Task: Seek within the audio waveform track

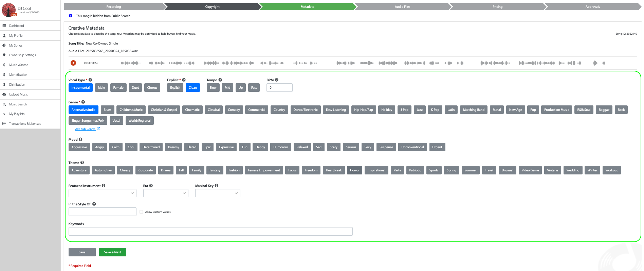Action: 369,63
